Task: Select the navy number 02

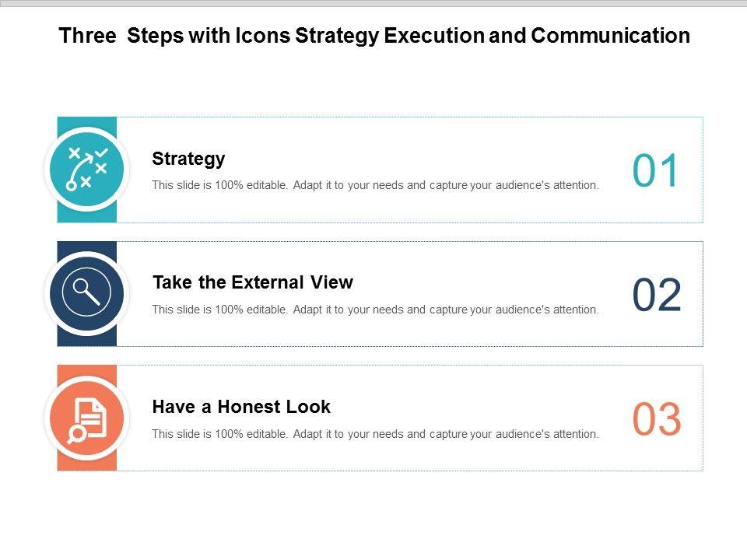Action: [656, 296]
